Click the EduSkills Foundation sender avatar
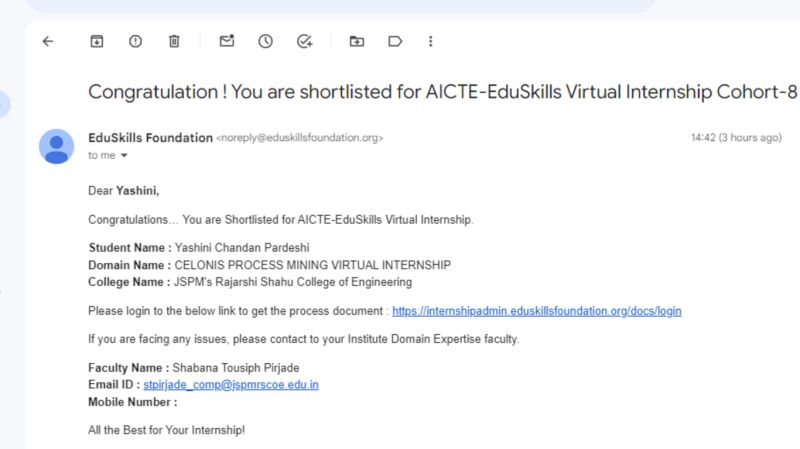Viewport: 800px width, 449px height. pyautogui.click(x=57, y=146)
